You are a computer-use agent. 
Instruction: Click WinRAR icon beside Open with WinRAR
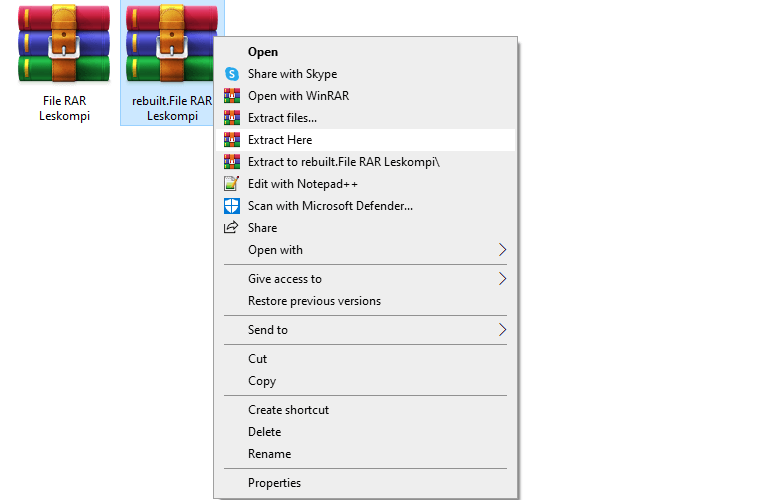point(232,96)
